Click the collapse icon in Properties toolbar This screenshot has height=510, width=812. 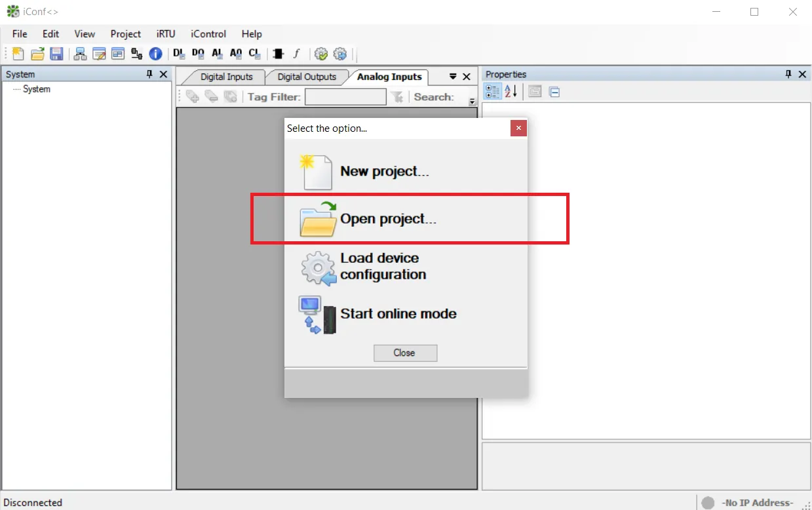coord(554,92)
